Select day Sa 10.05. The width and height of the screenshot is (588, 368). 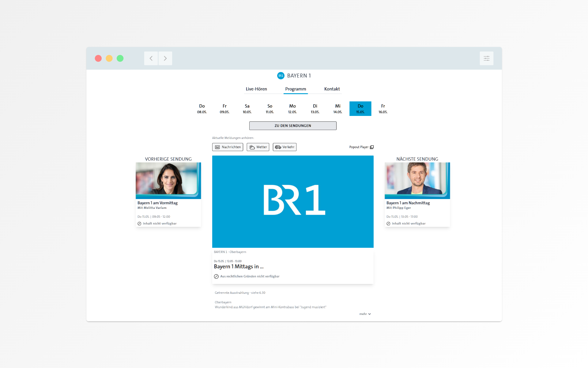247,109
